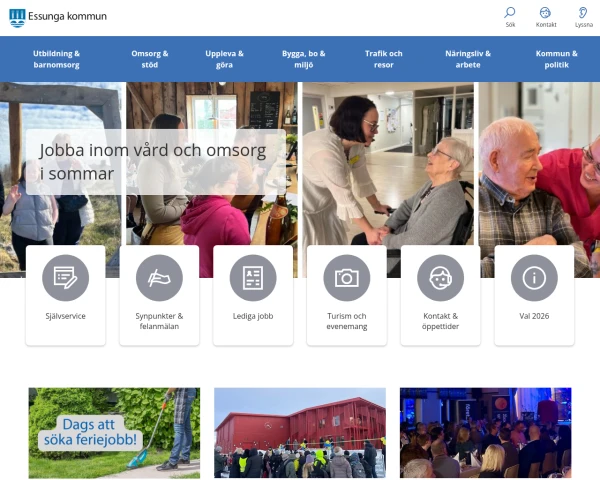Activate the Lyssna ear icon
Viewport: 600px width, 480px height.
point(583,13)
